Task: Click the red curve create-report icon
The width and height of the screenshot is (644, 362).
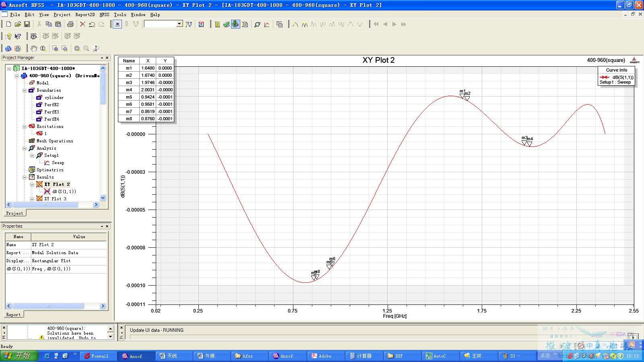Action: tap(266, 24)
